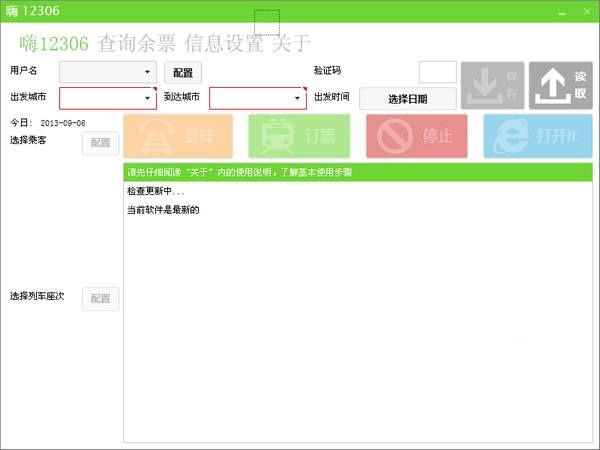The image size is (600, 450).
Task: Click the 选择日期 date button
Action: pos(408,99)
